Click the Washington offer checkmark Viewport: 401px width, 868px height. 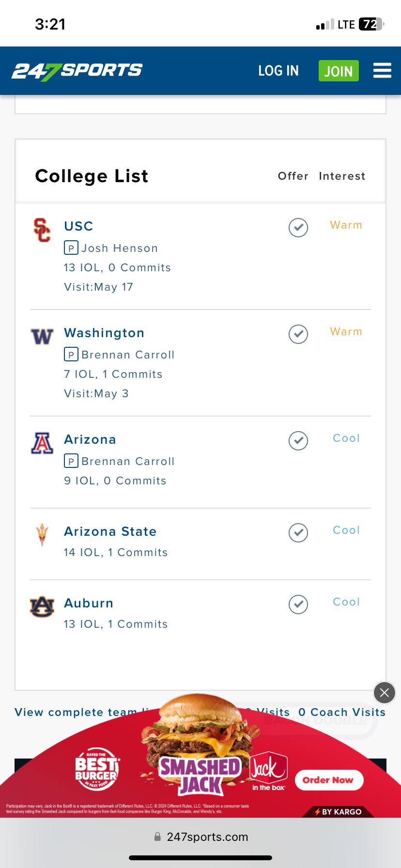tap(298, 334)
